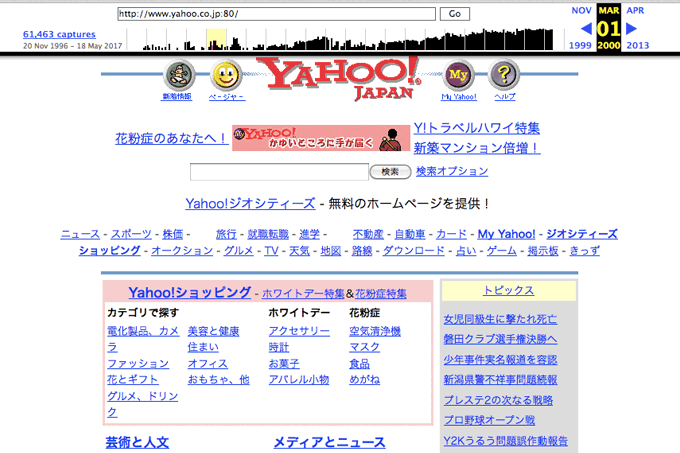The width and height of the screenshot is (680, 453).
Task: Open the 時計 link
Action: tap(279, 347)
